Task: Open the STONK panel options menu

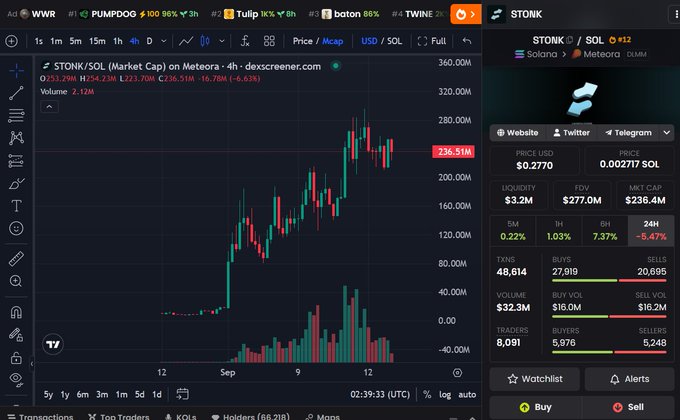Action: click(x=675, y=14)
